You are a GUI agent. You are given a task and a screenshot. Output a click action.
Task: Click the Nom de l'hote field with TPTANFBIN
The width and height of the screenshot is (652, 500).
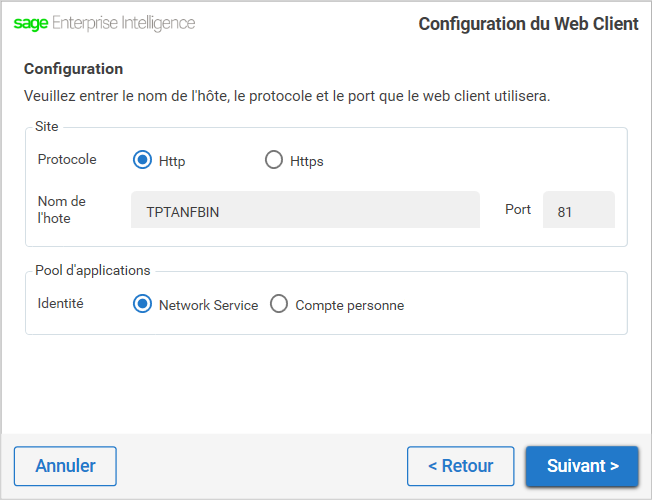click(305, 210)
